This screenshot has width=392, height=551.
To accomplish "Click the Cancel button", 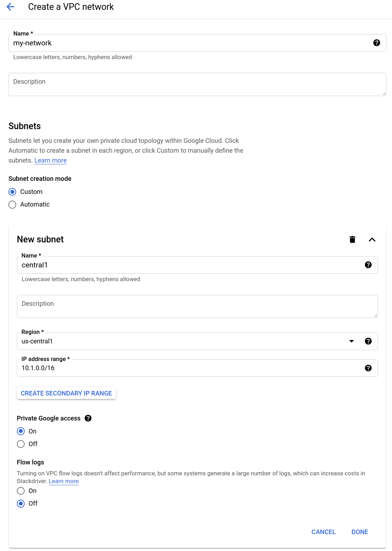I will [x=323, y=532].
